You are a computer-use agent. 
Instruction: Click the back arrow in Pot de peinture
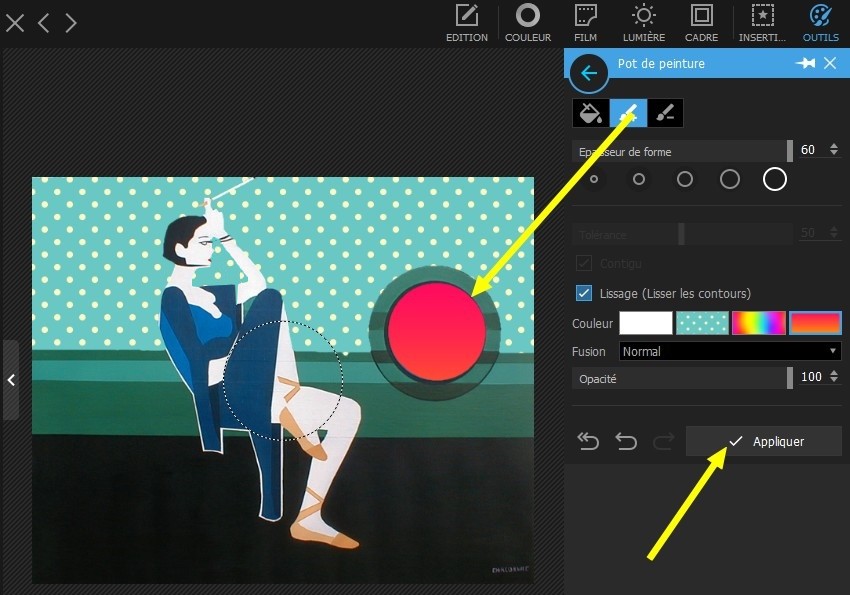589,73
